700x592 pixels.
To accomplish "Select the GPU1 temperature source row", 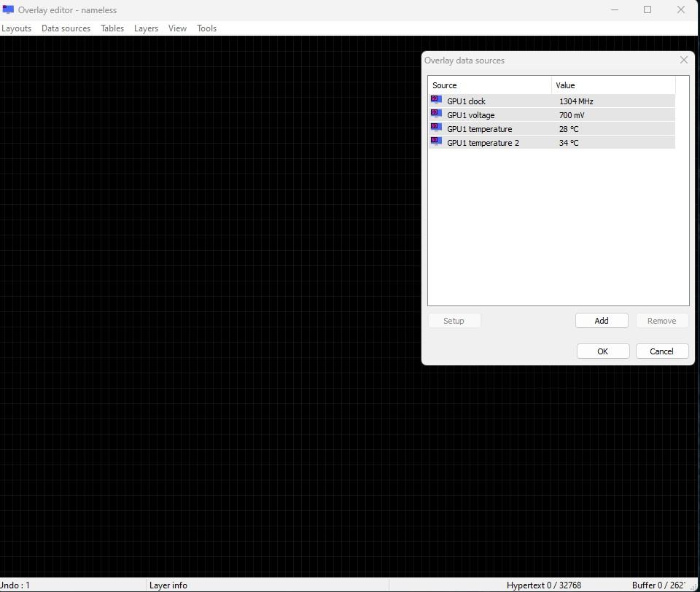I will 551,129.
